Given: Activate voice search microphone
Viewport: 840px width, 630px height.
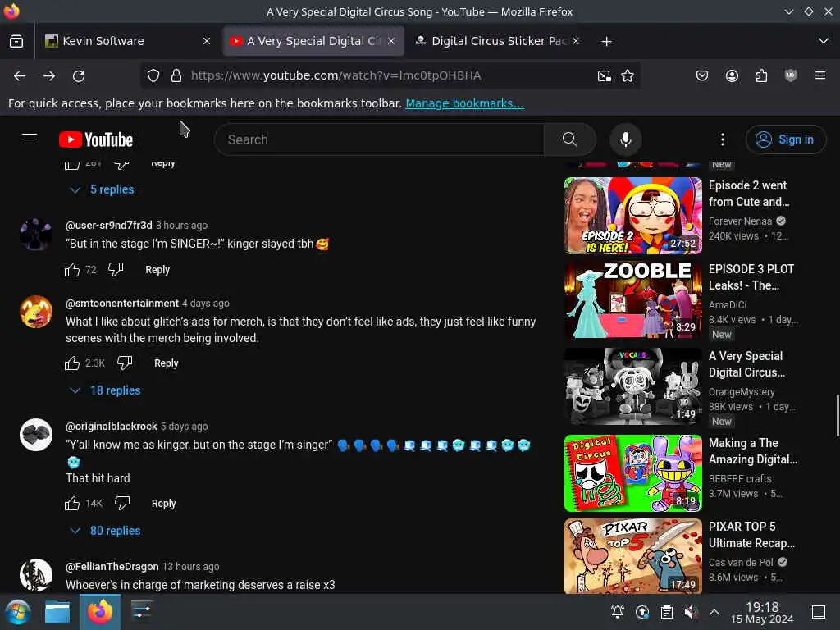Looking at the screenshot, I should tap(625, 139).
